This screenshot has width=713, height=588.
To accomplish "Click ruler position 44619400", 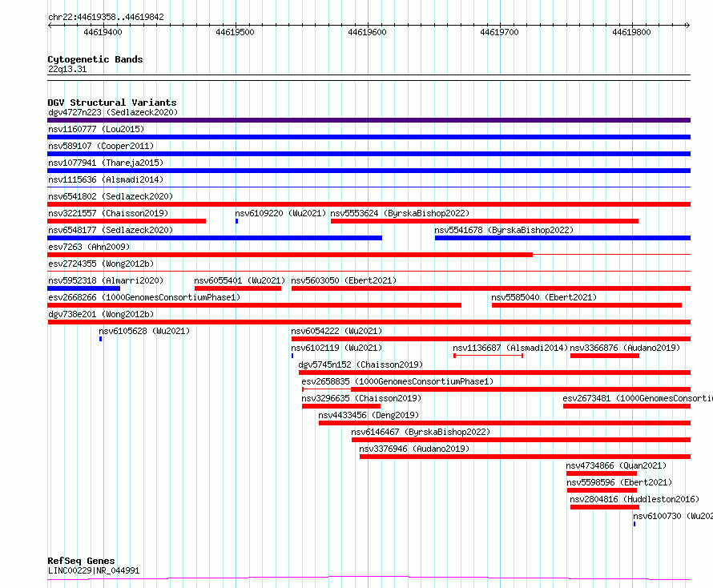I will pyautogui.click(x=103, y=32).
